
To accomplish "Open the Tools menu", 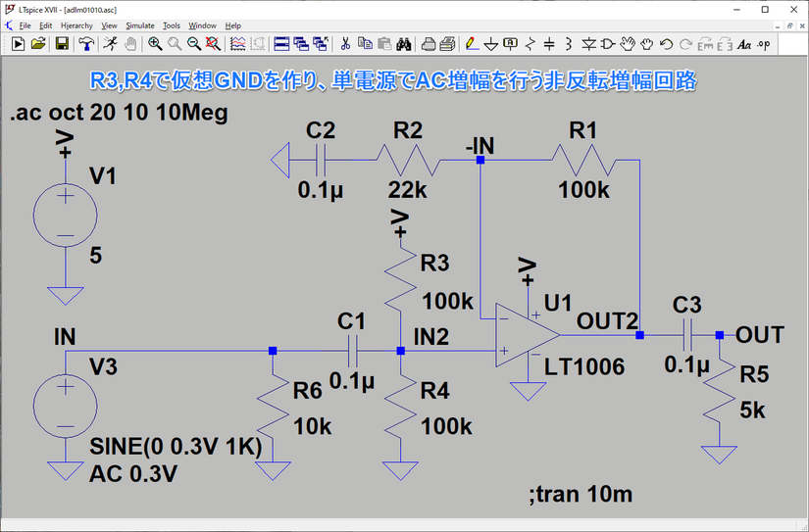I will [x=172, y=25].
